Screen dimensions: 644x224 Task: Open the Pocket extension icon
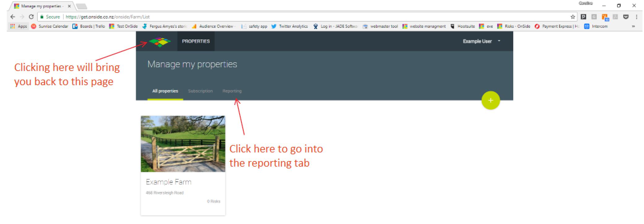[626, 17]
